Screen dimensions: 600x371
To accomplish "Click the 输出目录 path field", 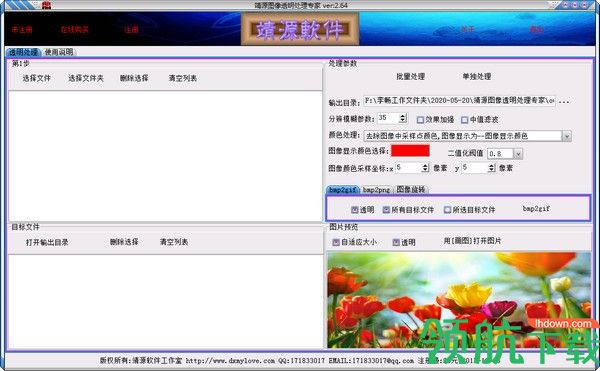I will (459, 101).
